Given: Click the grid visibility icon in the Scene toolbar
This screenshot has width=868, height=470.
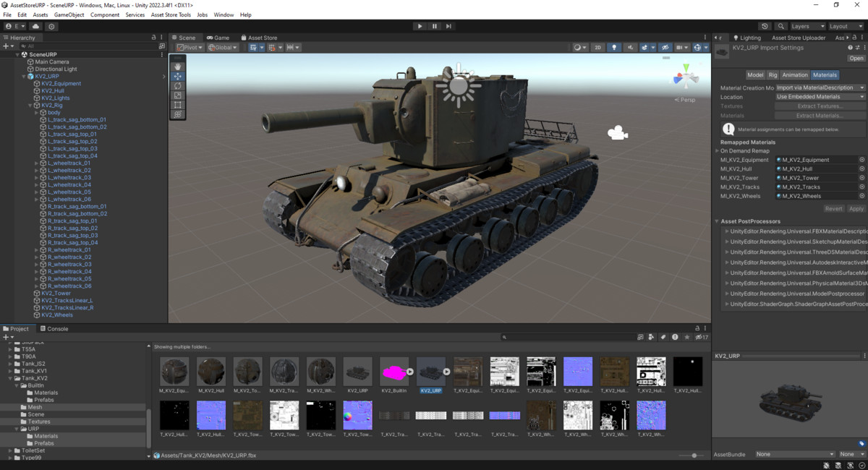Looking at the screenshot, I should pyautogui.click(x=680, y=47).
